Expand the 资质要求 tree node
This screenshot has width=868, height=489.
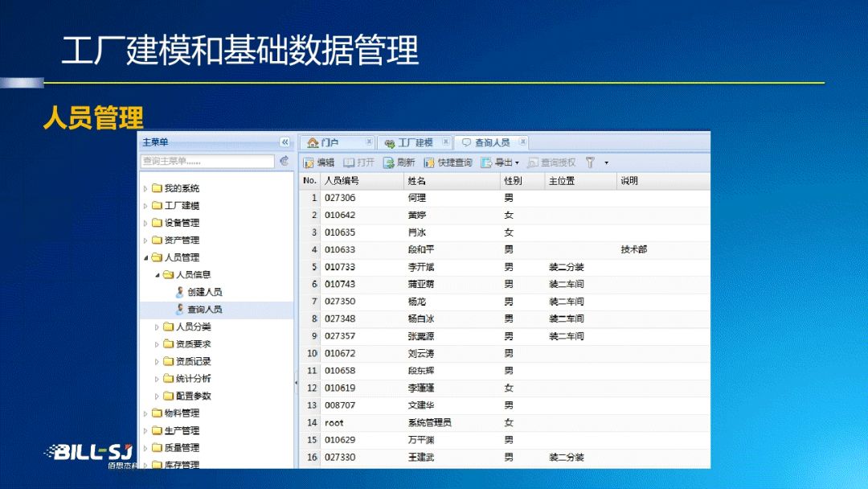(157, 344)
